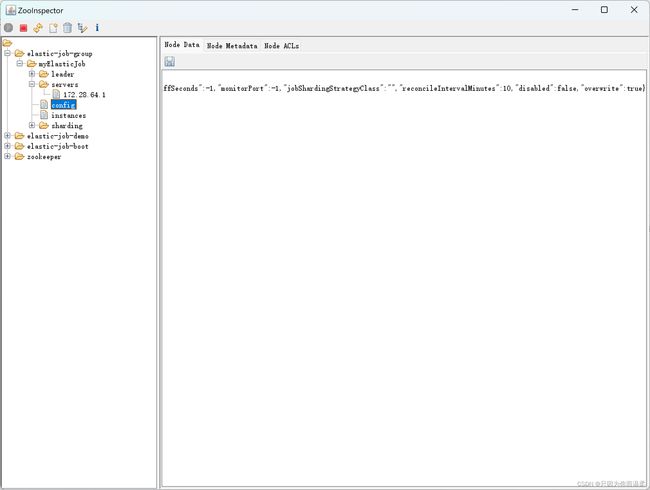Select the myElasticJob tree label

tap(62, 64)
